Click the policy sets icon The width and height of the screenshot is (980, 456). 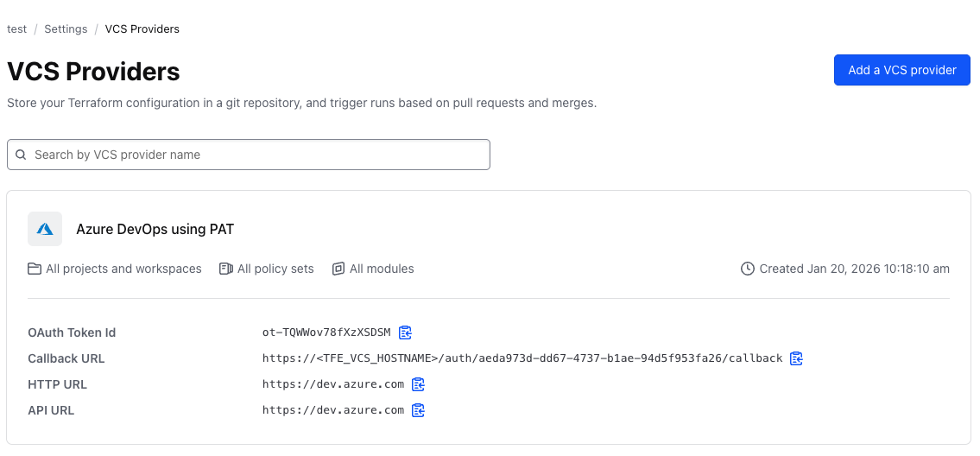(226, 269)
